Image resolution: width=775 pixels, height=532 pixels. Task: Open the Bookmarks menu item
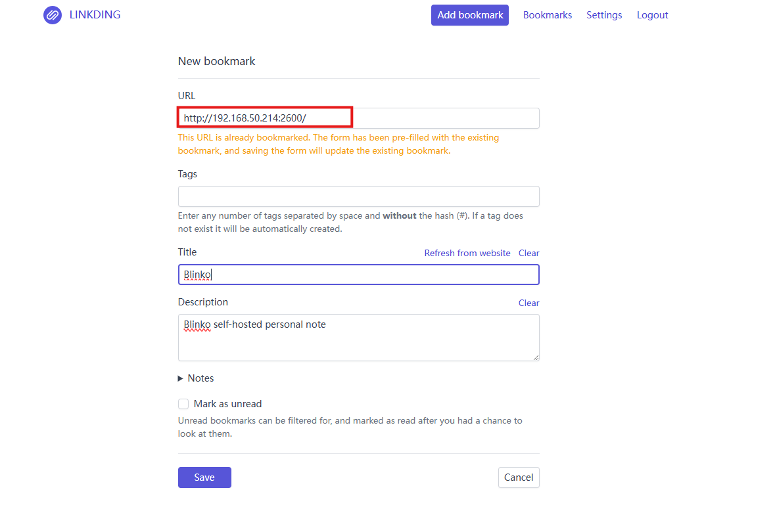point(547,15)
